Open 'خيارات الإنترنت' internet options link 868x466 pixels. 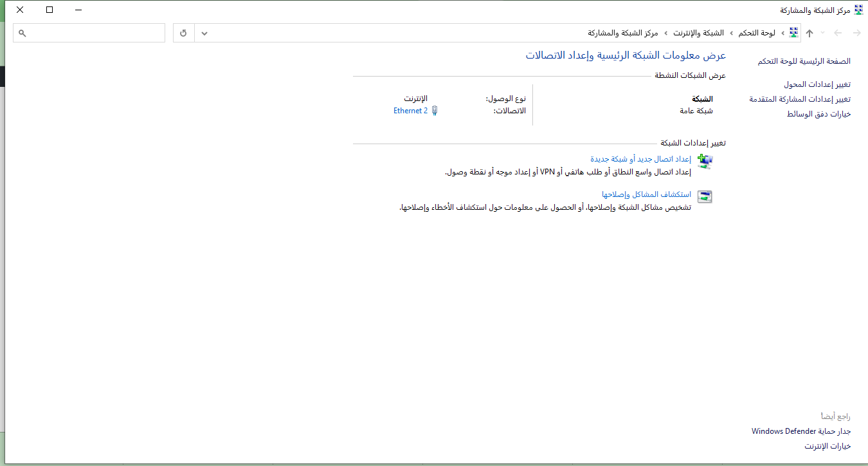[827, 446]
